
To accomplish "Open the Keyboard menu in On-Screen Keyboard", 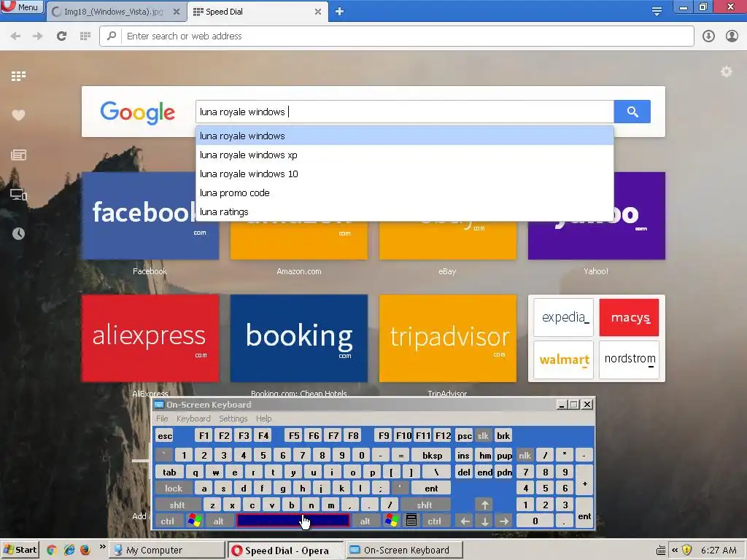I will [x=193, y=419].
